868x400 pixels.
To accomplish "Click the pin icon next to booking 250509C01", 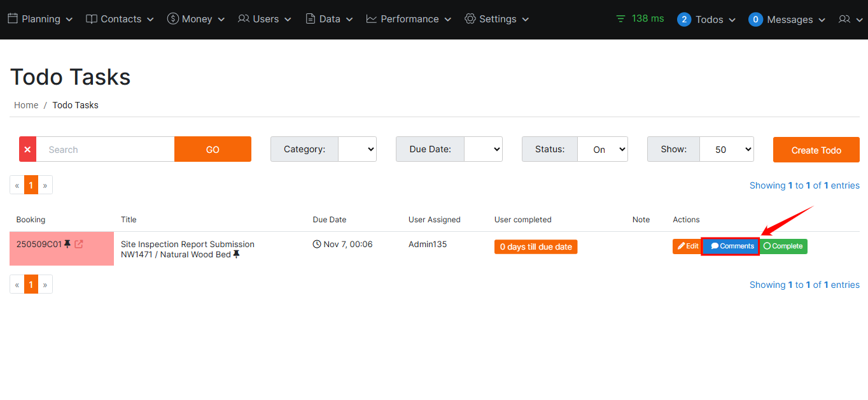I will click(67, 244).
